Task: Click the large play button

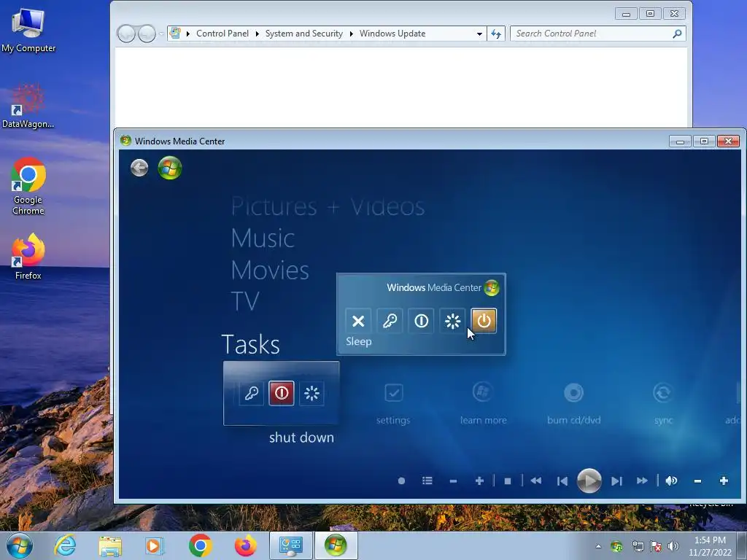Action: tap(589, 481)
